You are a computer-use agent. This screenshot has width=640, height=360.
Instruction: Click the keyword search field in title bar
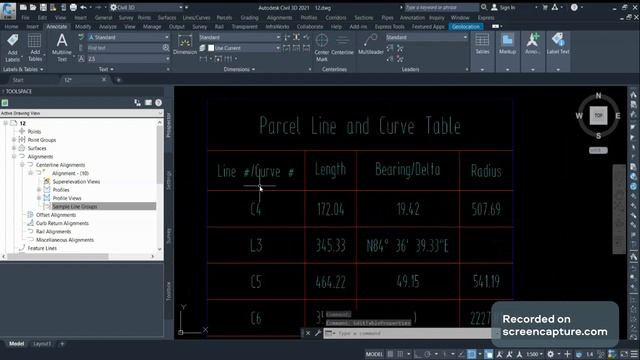coord(442,7)
